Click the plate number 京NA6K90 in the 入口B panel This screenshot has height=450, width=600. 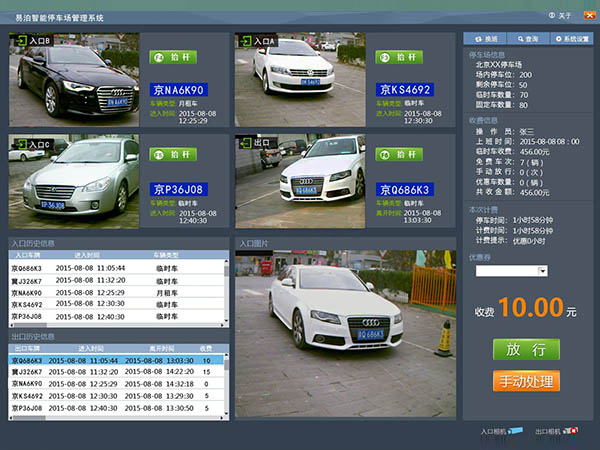pyautogui.click(x=179, y=90)
